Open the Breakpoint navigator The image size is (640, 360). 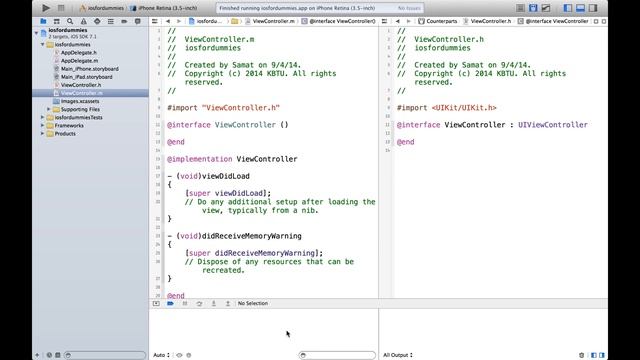click(x=124, y=21)
